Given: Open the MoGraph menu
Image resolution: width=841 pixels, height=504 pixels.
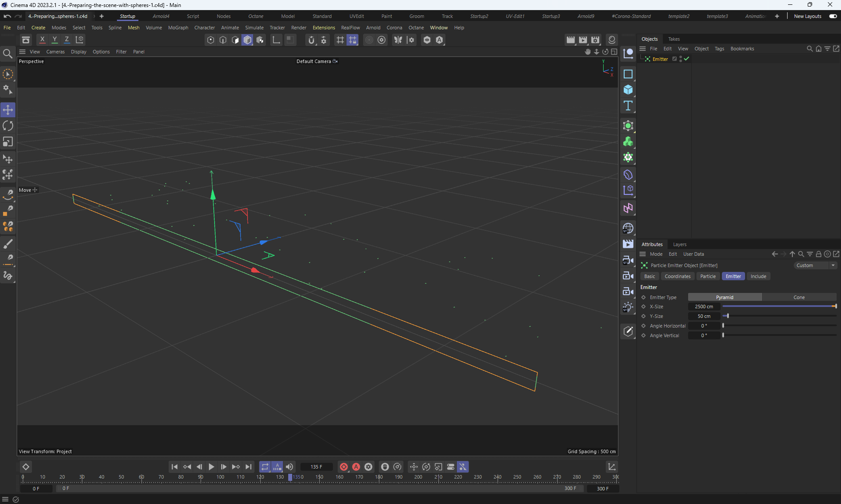Looking at the screenshot, I should point(178,28).
